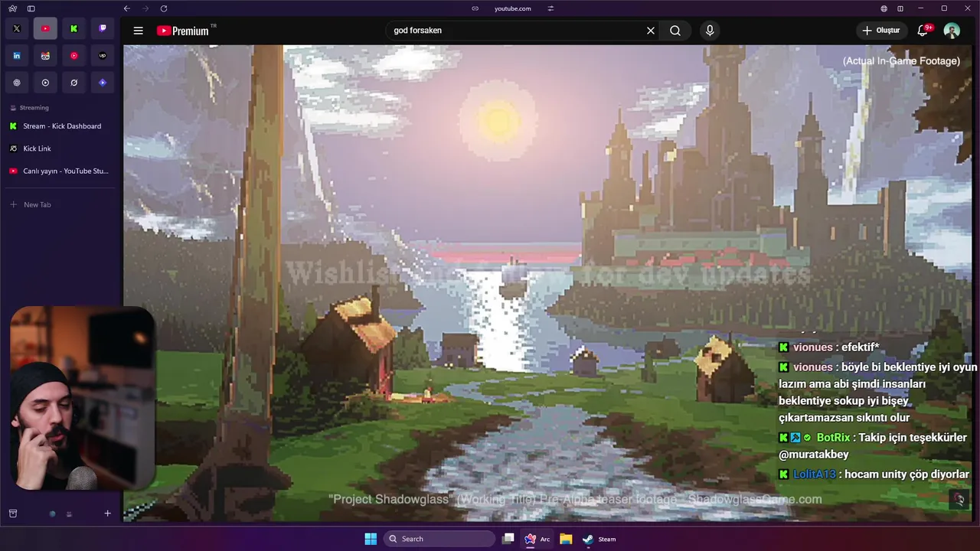Click the 'vionues : efektif*' chat message

tap(829, 347)
